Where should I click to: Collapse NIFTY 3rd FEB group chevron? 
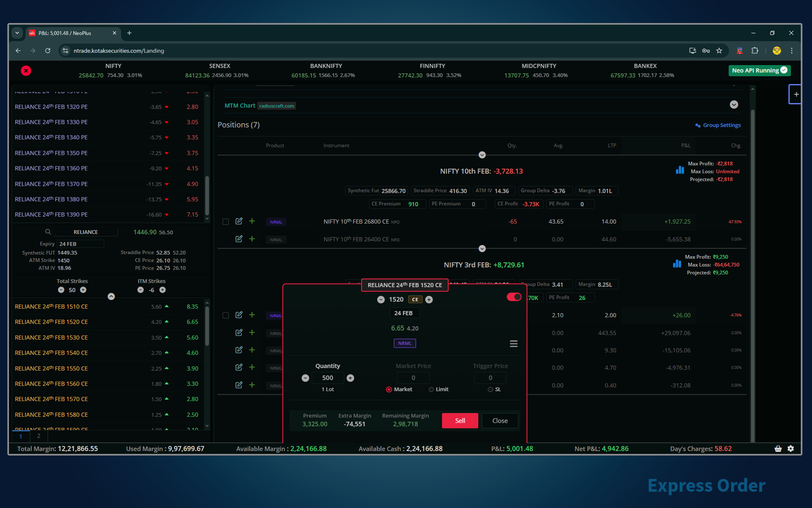point(482,249)
